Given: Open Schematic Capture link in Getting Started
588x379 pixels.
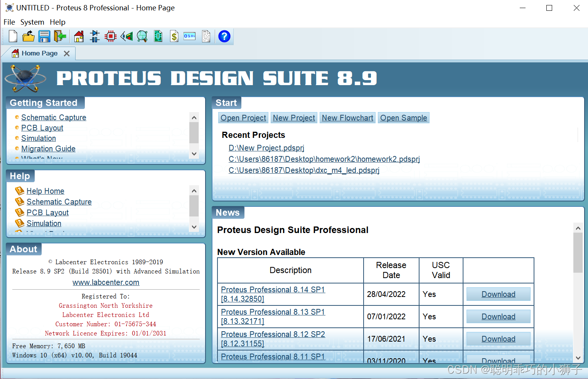Looking at the screenshot, I should coord(54,117).
